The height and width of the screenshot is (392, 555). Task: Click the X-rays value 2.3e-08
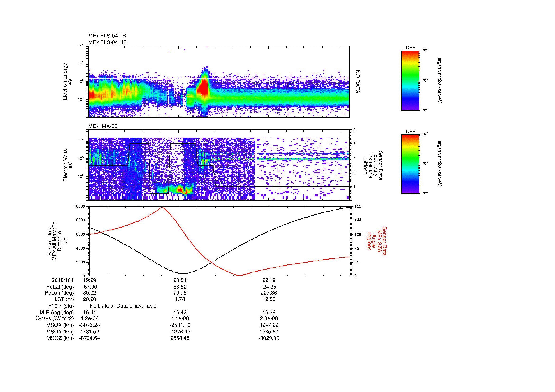(269, 319)
